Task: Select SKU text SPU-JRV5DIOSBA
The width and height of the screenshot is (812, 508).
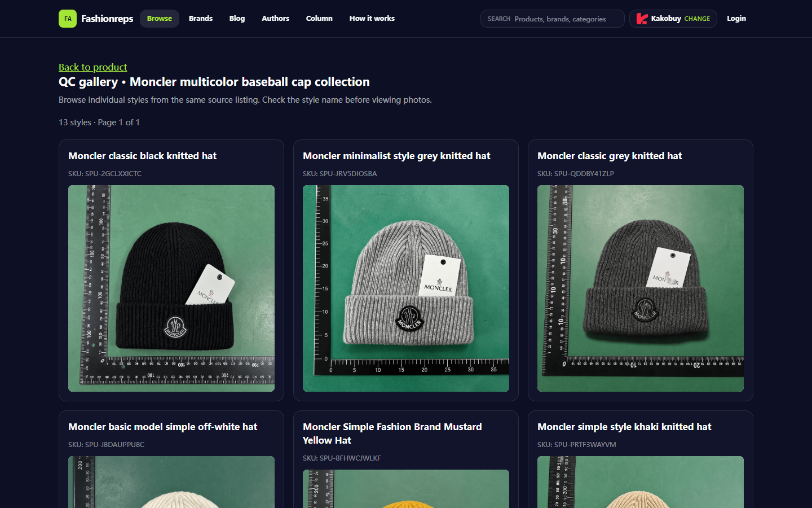Action: tap(340, 173)
